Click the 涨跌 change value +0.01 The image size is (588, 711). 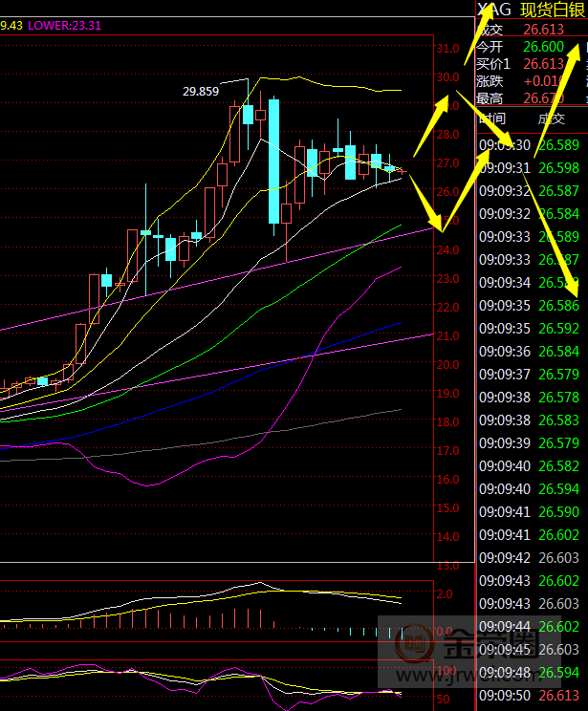click(x=543, y=81)
